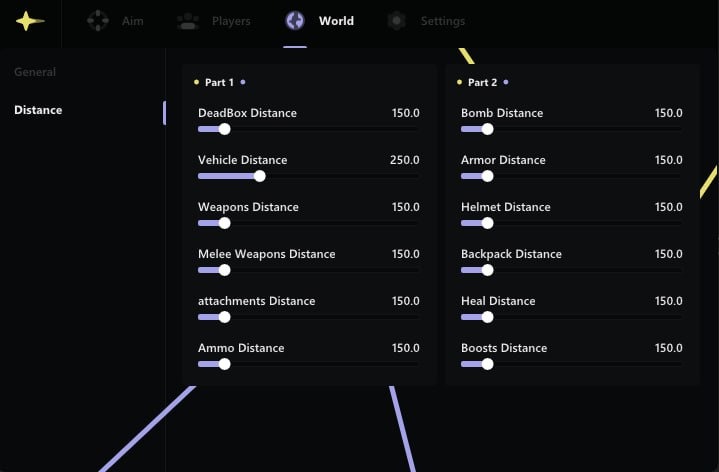Screen dimensions: 719x472
Task: Click the Aim crosshair icon
Action: (97, 21)
